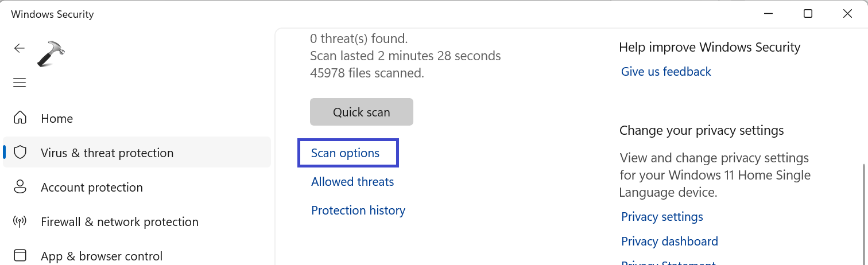Click the back arrow icon

click(x=20, y=48)
